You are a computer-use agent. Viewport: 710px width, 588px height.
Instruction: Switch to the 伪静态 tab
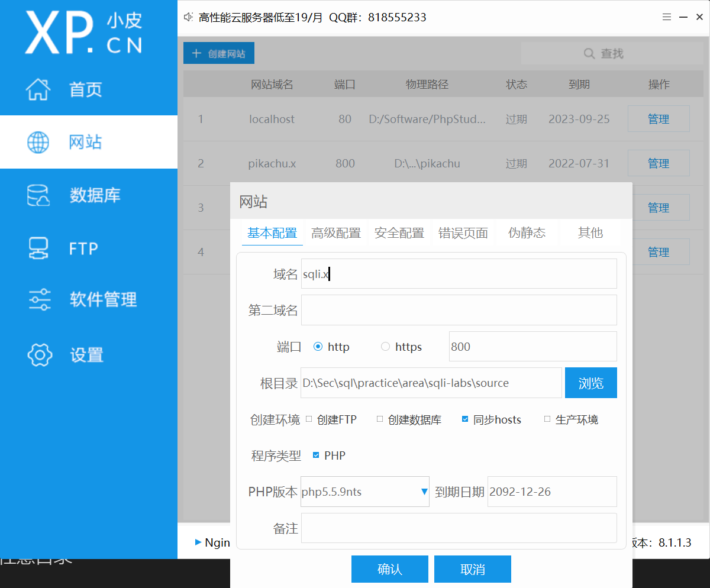[527, 232]
